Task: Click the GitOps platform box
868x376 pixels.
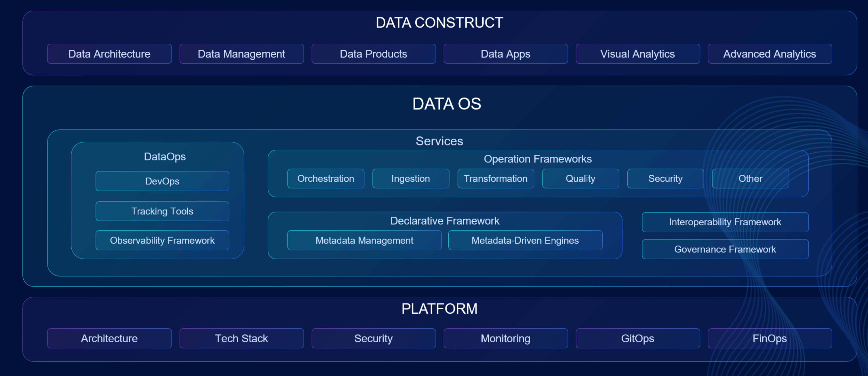Action: pos(637,338)
